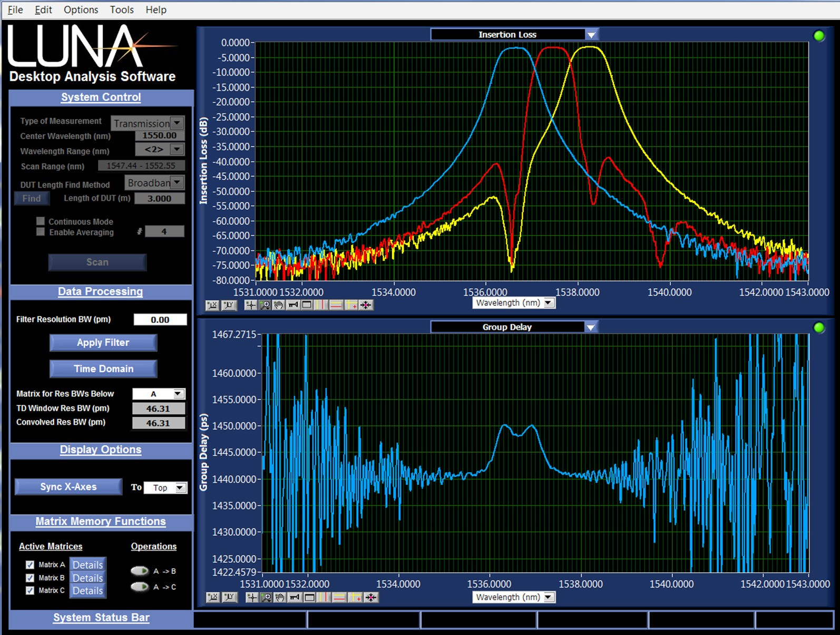Click Filter Resolution BW input field
Screen dimensions: 840x635
[160, 319]
